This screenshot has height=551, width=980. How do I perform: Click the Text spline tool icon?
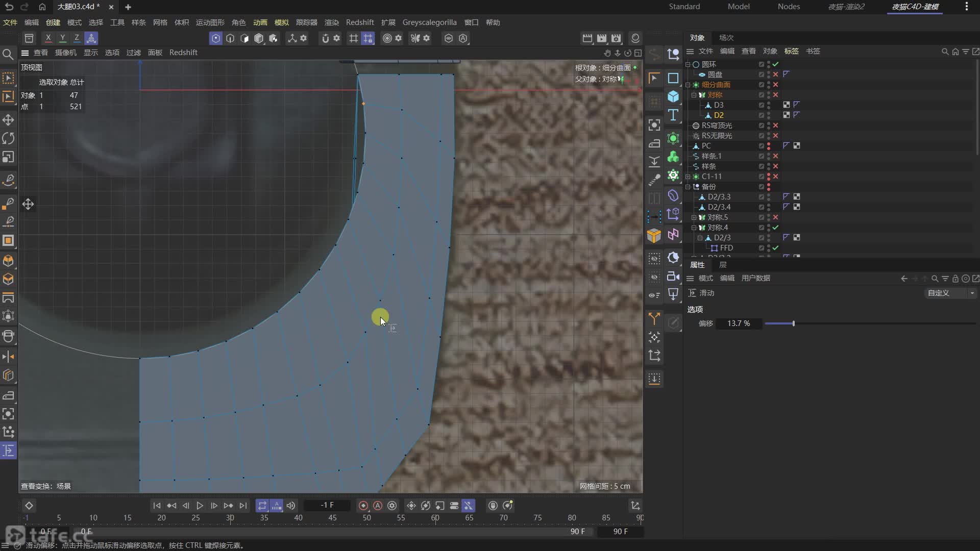[673, 115]
